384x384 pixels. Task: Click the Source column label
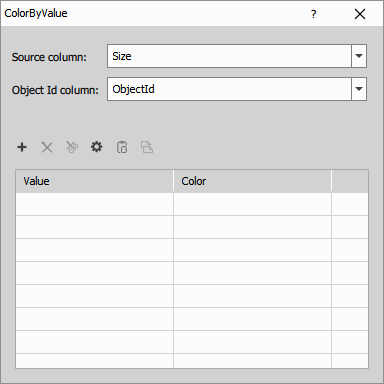[x=49, y=57]
